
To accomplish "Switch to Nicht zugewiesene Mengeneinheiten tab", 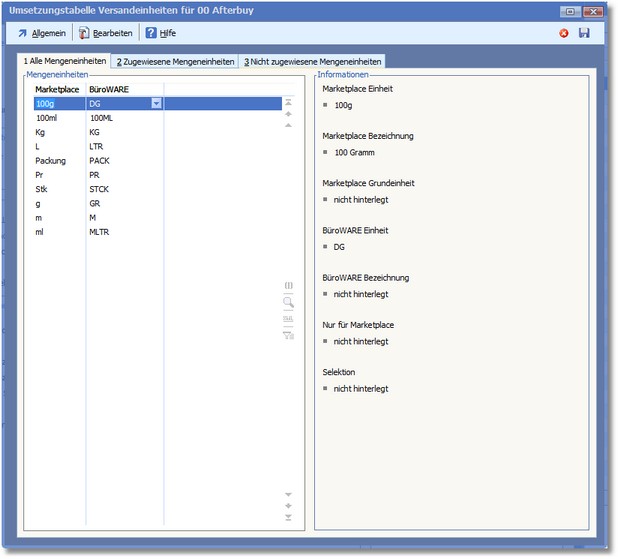I will click(x=313, y=62).
